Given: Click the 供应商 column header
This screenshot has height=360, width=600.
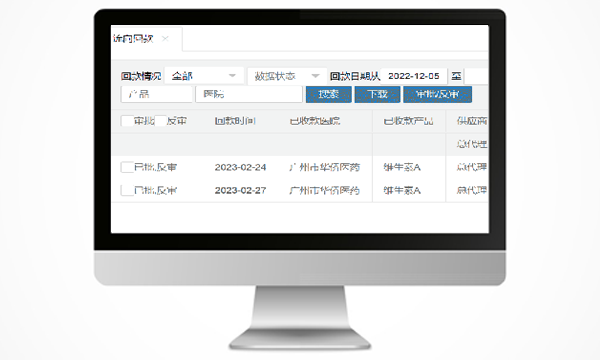Looking at the screenshot, I should (x=472, y=121).
